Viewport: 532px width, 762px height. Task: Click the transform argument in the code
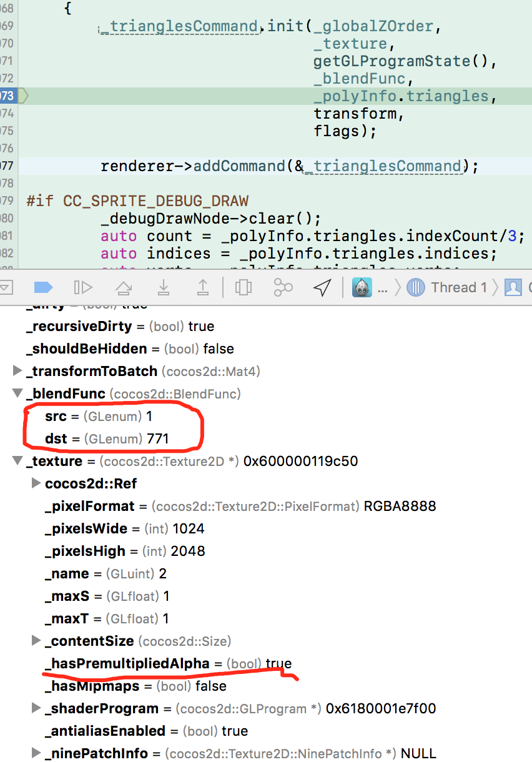[x=355, y=114]
